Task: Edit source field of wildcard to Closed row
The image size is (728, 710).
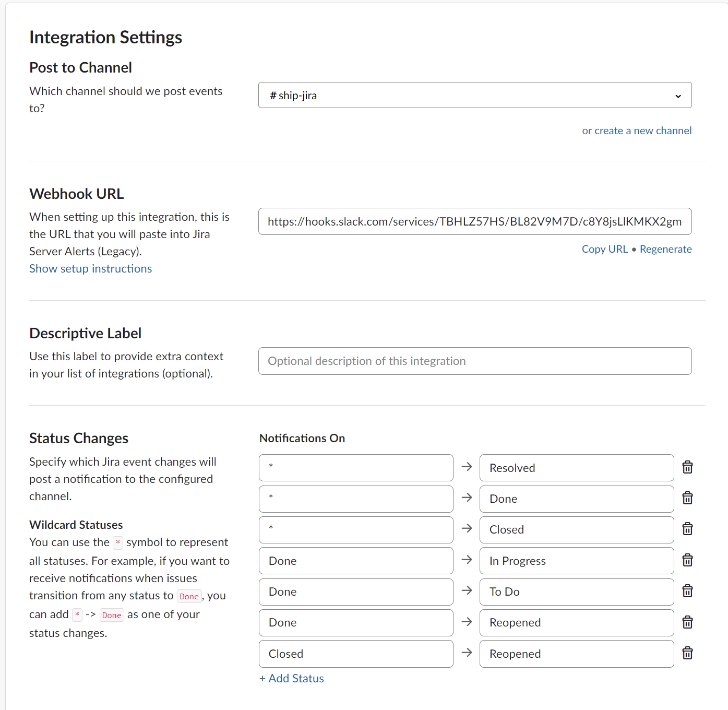Action: pos(356,529)
